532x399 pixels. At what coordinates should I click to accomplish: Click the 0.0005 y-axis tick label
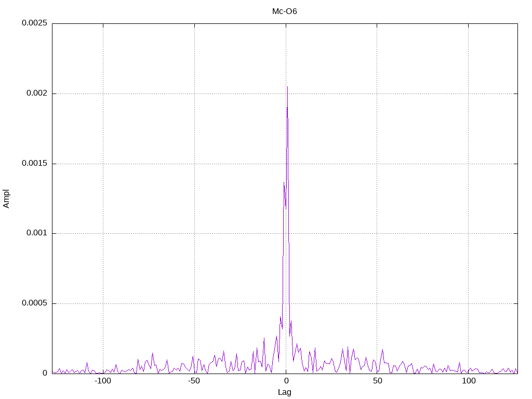(x=34, y=303)
